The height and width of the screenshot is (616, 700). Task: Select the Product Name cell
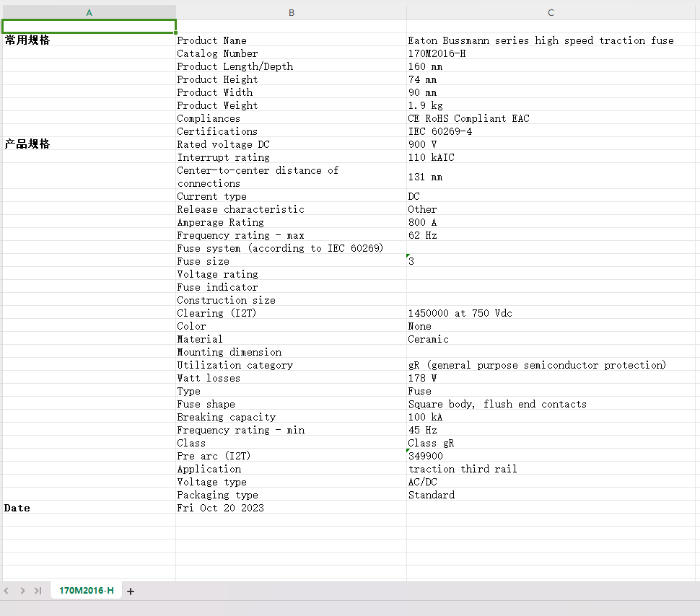[x=291, y=40]
